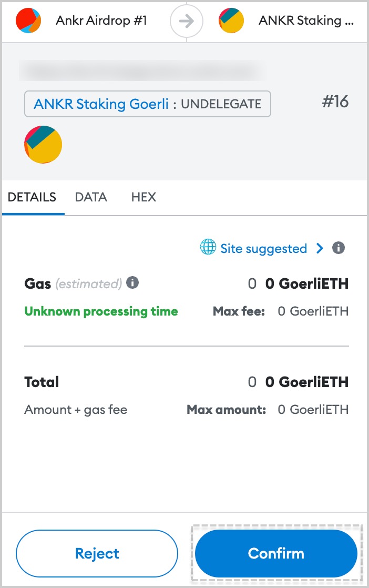Click the #16 transaction nonce number
Viewport: 369px width, 588px height.
(335, 102)
